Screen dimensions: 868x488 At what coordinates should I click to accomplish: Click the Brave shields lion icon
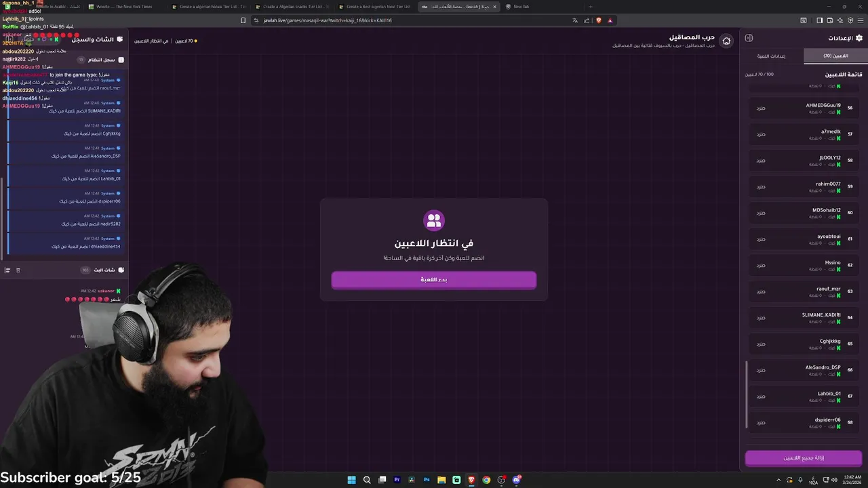point(598,20)
